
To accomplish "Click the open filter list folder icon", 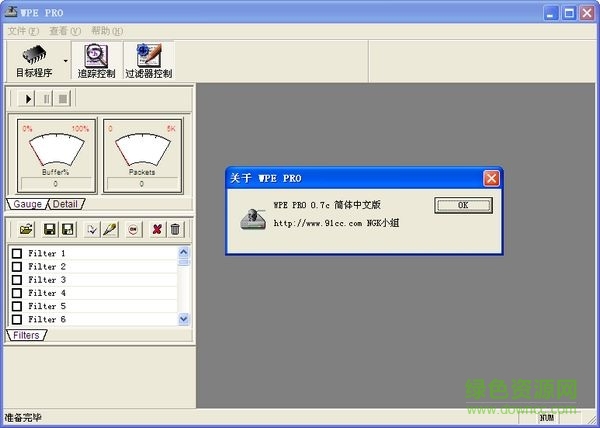I will click(x=26, y=229).
